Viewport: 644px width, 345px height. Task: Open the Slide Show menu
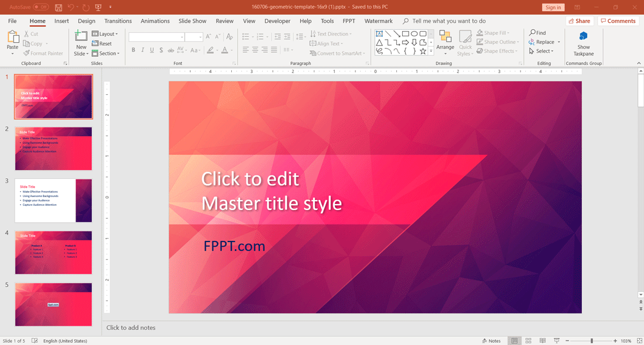[x=192, y=20]
